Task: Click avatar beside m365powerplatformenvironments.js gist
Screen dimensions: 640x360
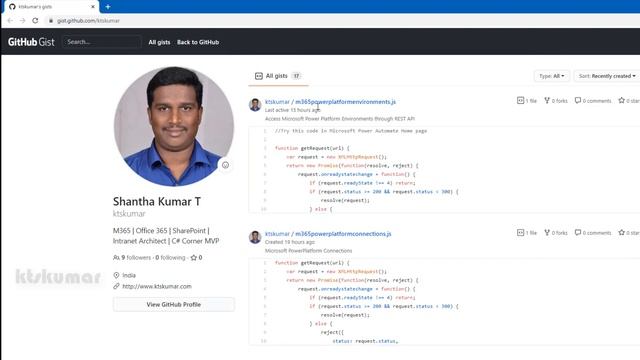Action: (x=255, y=105)
